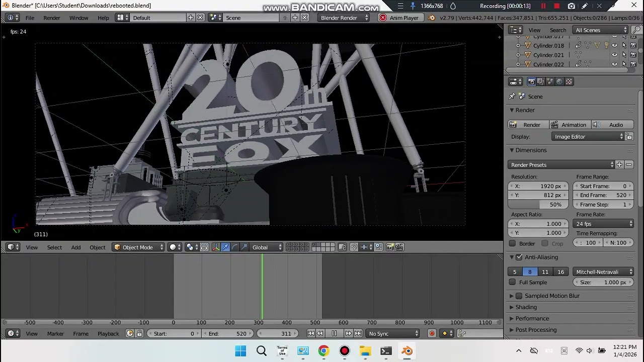644x362 pixels.
Task: Add a render preset with plus icon
Action: point(619,165)
